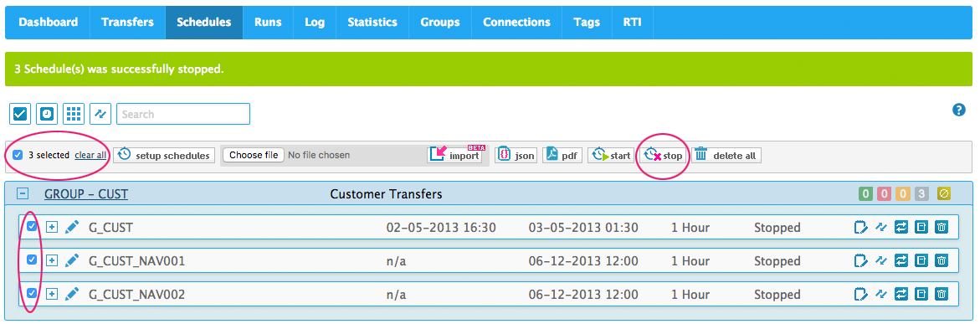980x324 pixels.
Task: Open the log book icon for G_CUST_NAV002
Action: (x=921, y=293)
